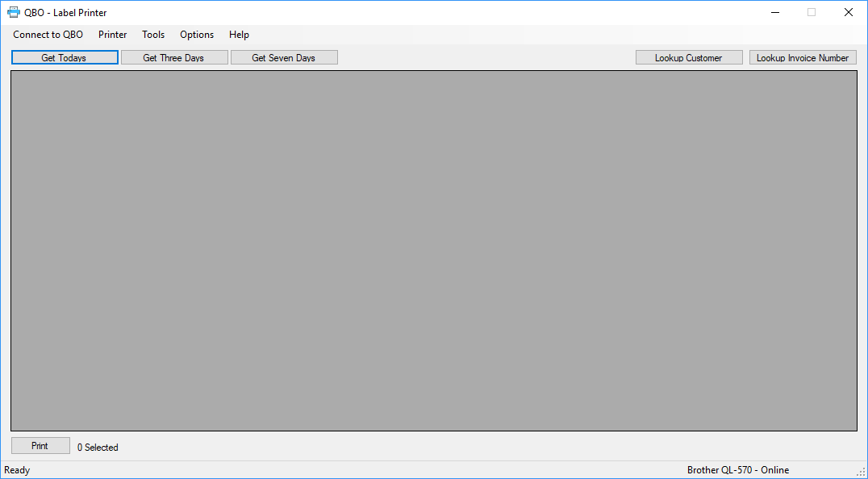The width and height of the screenshot is (868, 479).
Task: Open the Options menu
Action: click(x=196, y=35)
